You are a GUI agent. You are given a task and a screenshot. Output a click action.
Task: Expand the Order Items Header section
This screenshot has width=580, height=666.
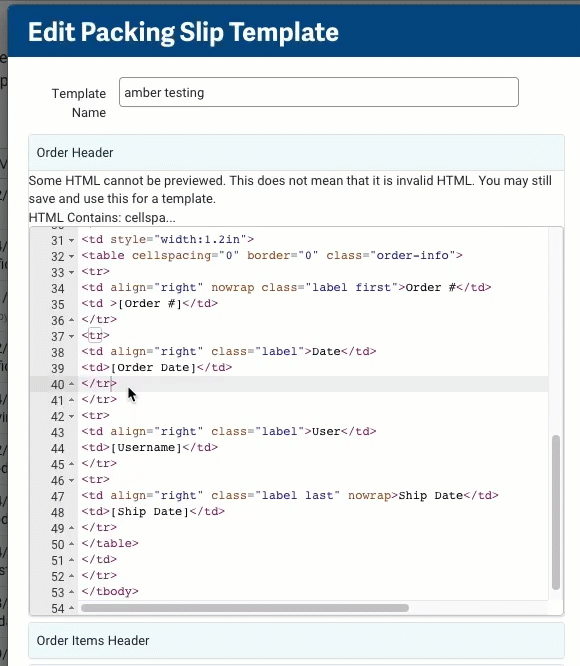click(296, 641)
